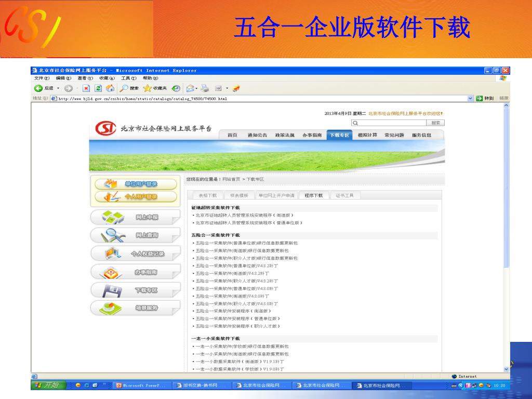Click the grey Forward arrow icon

click(69, 88)
